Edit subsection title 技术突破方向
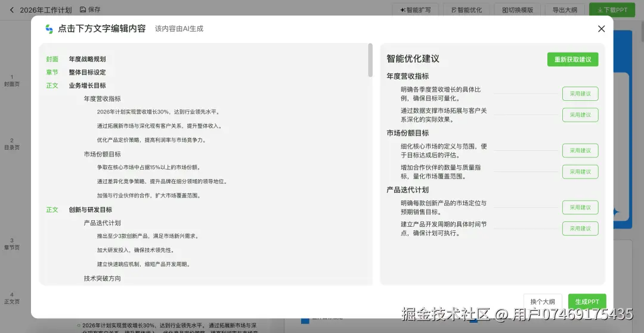The height and width of the screenshot is (333, 644). pyautogui.click(x=103, y=278)
